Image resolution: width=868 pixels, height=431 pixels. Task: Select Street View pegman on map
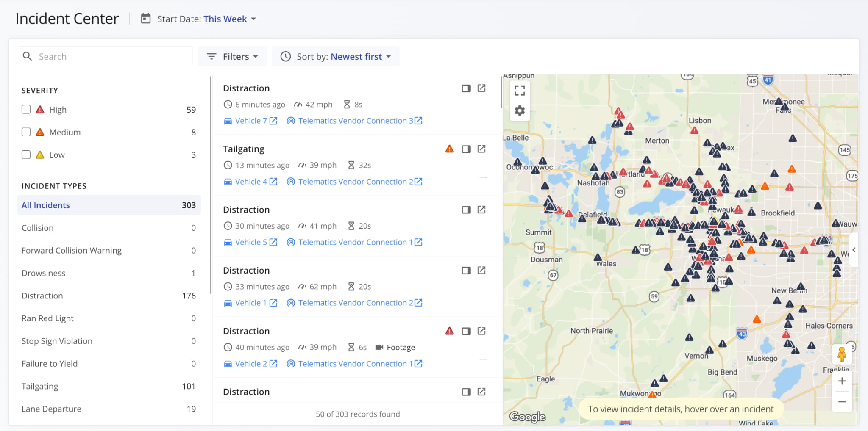coord(842,354)
